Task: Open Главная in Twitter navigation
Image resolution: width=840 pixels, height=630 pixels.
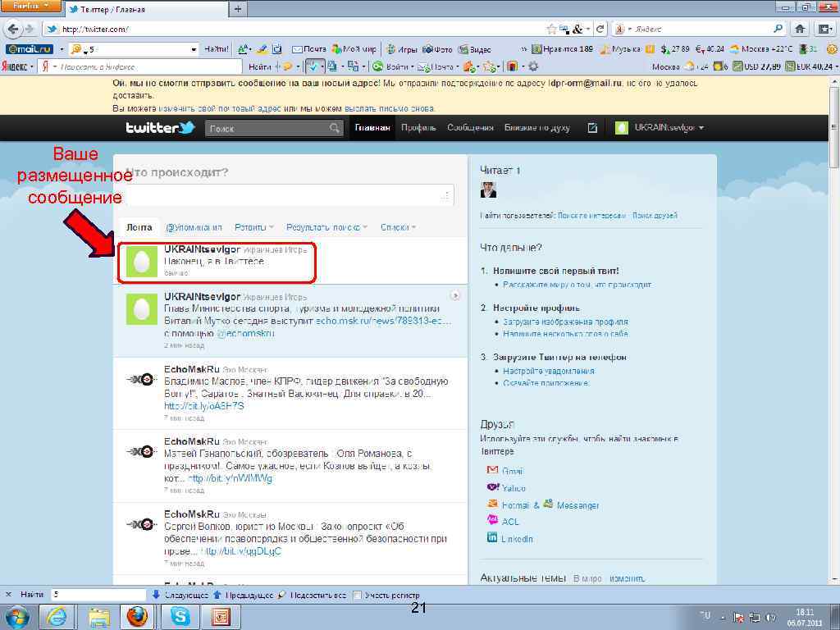Action: click(x=372, y=127)
